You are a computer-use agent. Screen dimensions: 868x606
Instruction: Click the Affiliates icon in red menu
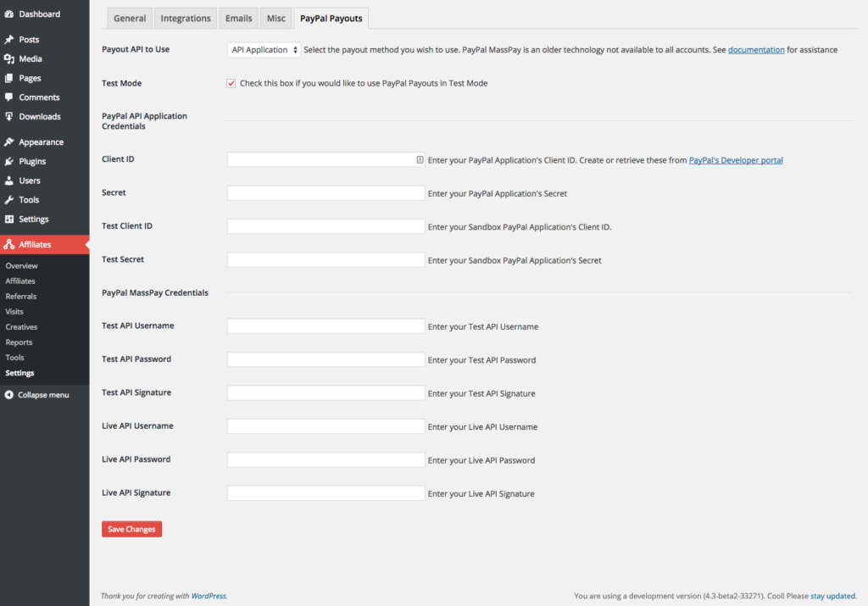pos(8,244)
